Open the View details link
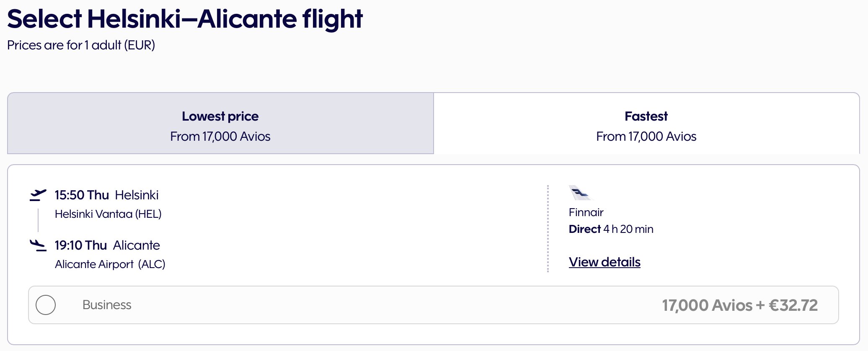The height and width of the screenshot is (351, 868). (604, 262)
